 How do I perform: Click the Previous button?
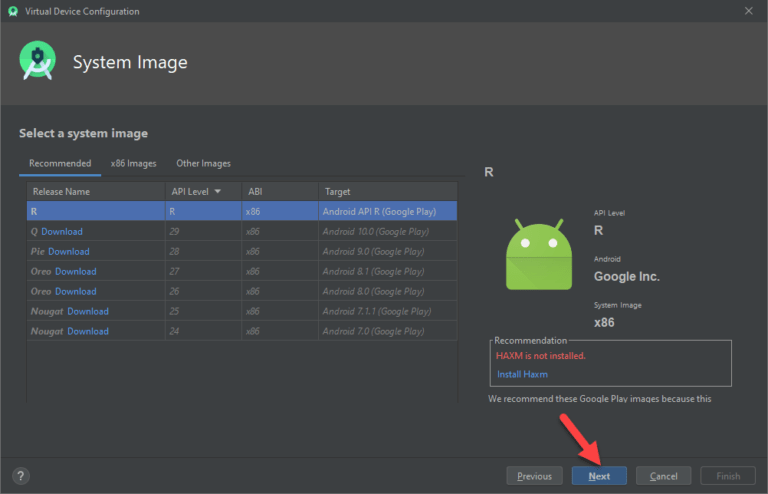point(534,476)
